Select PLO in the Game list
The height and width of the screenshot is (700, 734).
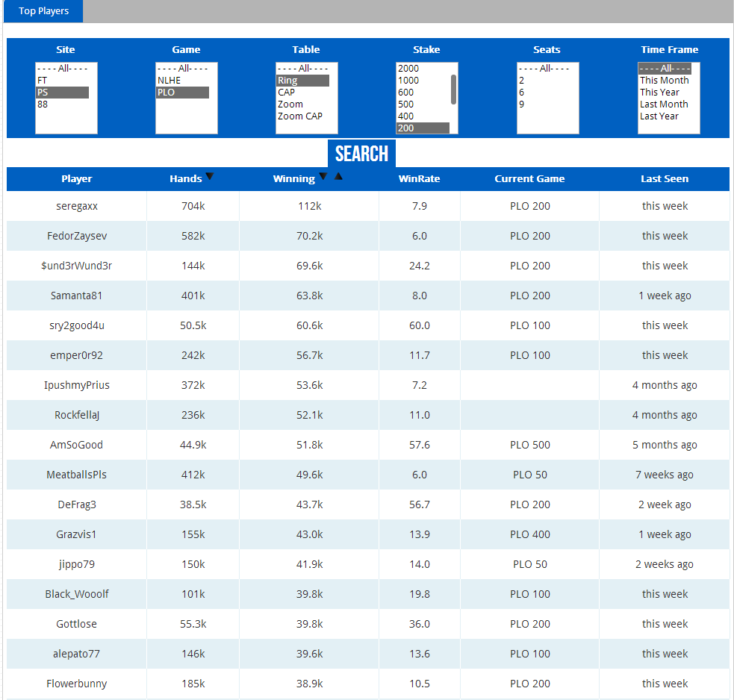(x=182, y=93)
